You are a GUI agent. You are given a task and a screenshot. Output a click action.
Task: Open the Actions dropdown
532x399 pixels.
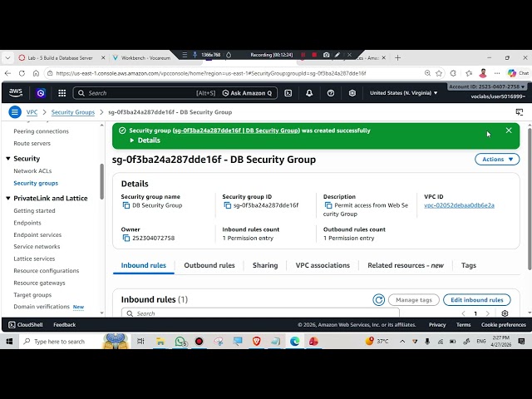pyautogui.click(x=497, y=159)
